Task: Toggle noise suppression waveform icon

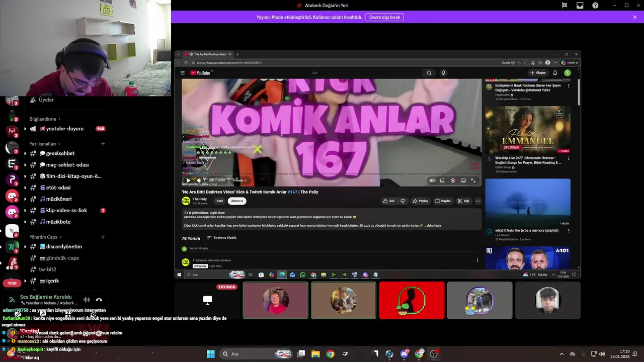Action: click(87, 300)
